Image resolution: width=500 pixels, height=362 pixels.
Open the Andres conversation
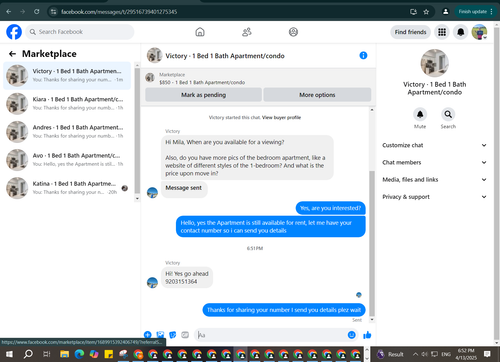(67, 132)
